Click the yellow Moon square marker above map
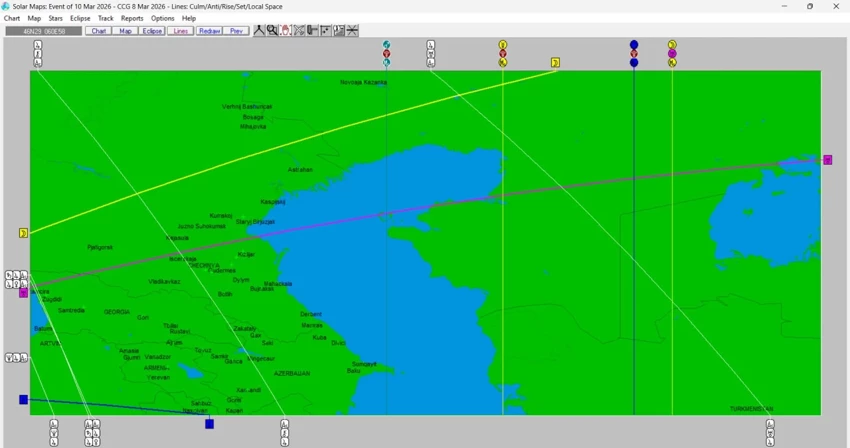Image resolution: width=850 pixels, height=448 pixels. pyautogui.click(x=555, y=62)
